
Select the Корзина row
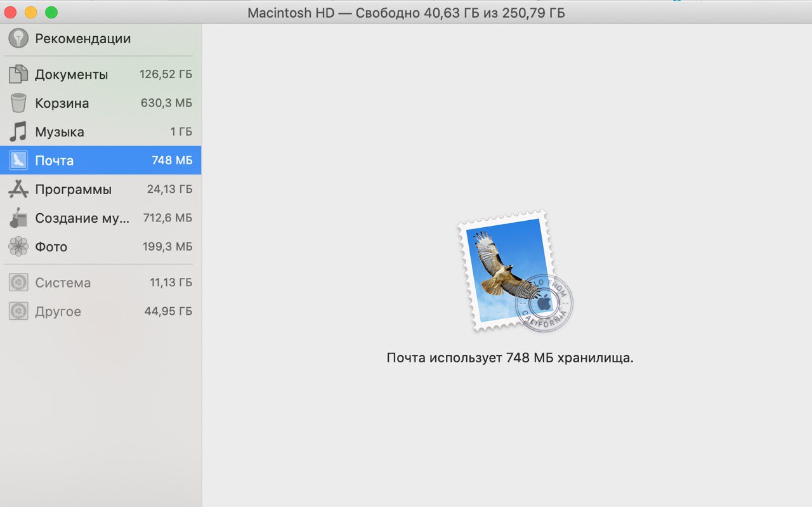coord(100,103)
